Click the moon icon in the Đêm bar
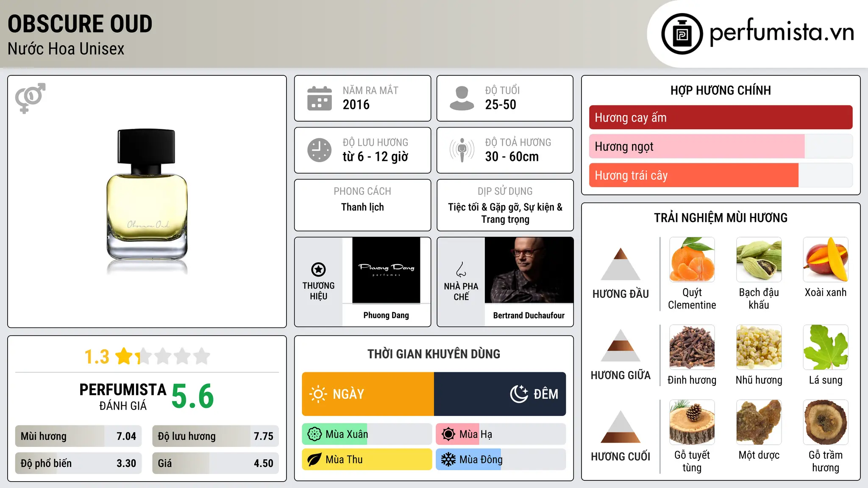The image size is (868, 488). (x=519, y=394)
